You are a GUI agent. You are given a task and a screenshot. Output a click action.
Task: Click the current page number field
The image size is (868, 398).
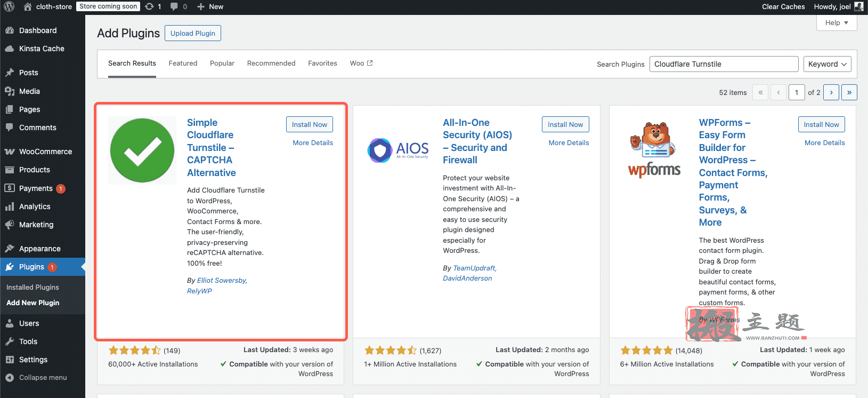pos(797,92)
